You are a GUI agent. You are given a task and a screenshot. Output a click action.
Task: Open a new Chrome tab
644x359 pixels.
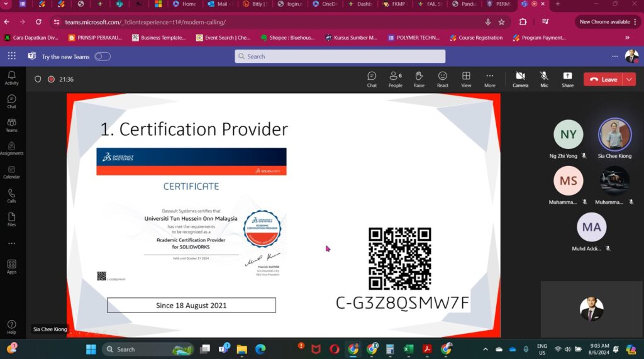click(x=557, y=4)
